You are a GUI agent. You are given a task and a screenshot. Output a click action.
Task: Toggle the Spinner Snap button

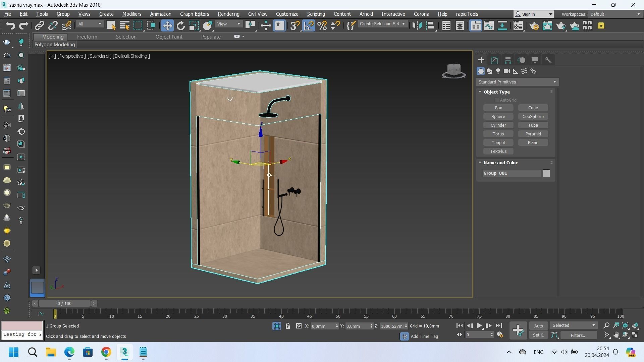click(335, 26)
